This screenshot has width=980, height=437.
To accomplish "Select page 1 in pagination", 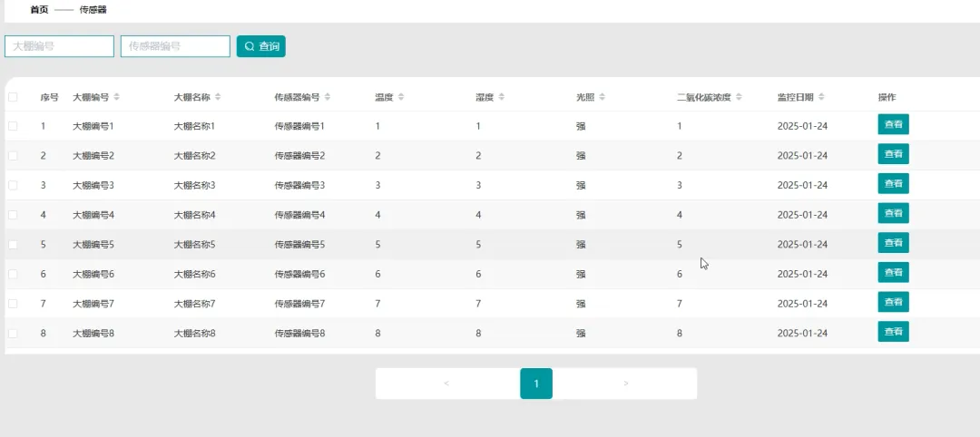I will pyautogui.click(x=536, y=384).
